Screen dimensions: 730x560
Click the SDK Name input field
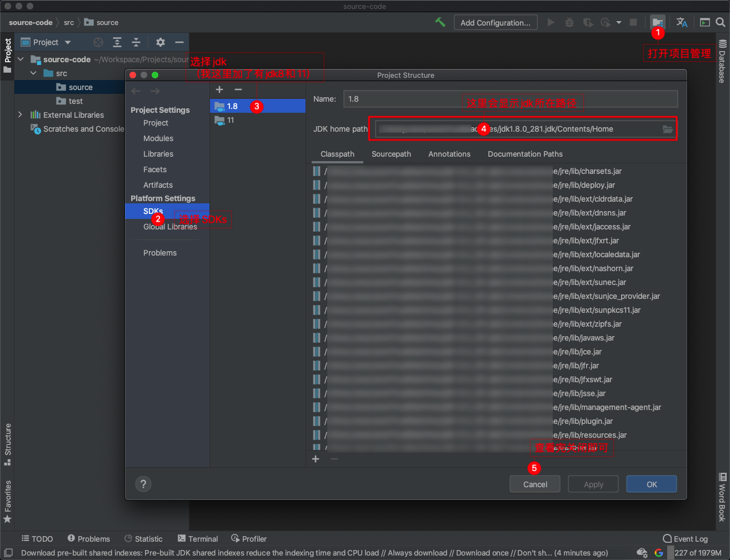(511, 99)
